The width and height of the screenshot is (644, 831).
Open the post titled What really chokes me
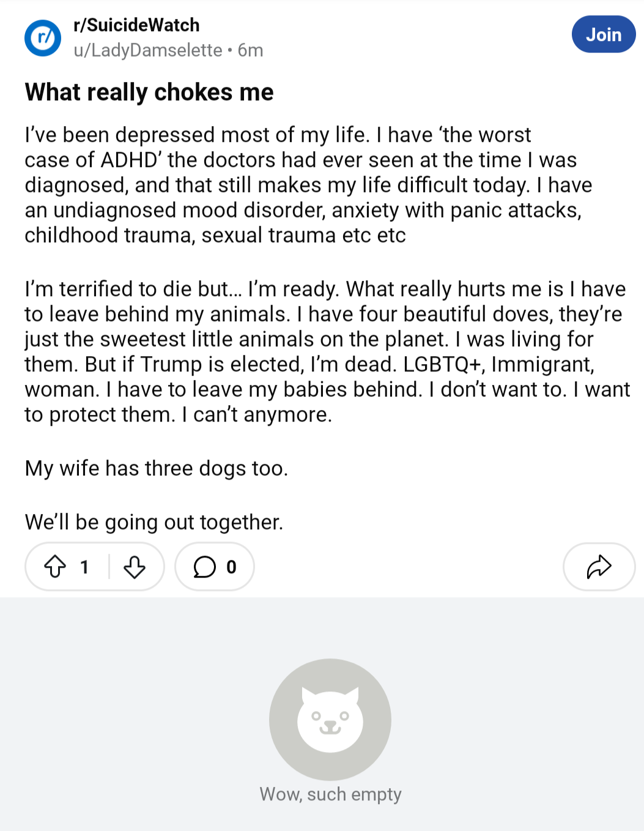click(149, 92)
